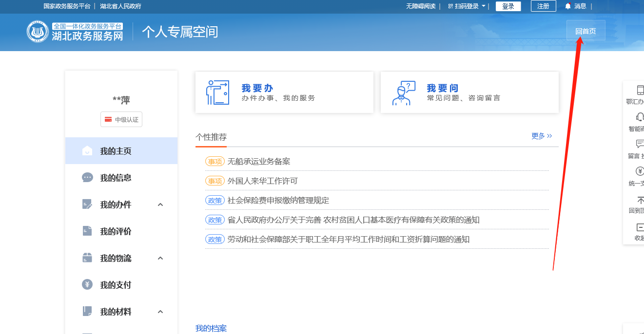Click the 登录 button
Viewport: 644px width, 334px height.
click(508, 6)
